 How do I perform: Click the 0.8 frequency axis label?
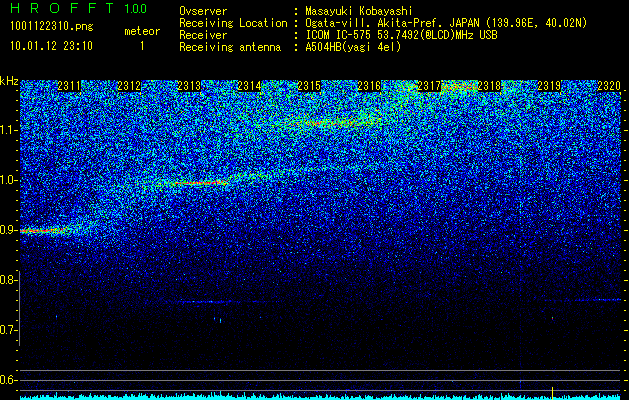(x=8, y=280)
